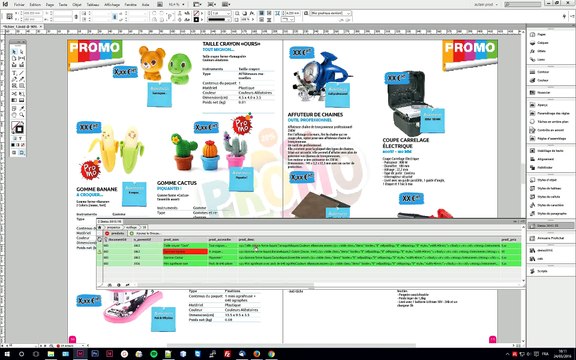
Task: Open the Alignement panel
Action: (545, 159)
